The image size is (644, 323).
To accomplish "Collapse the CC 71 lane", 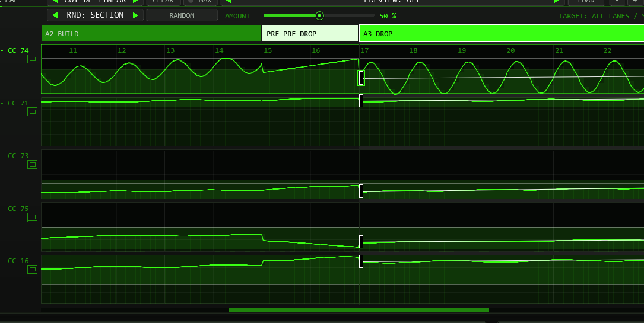I will tap(2, 103).
